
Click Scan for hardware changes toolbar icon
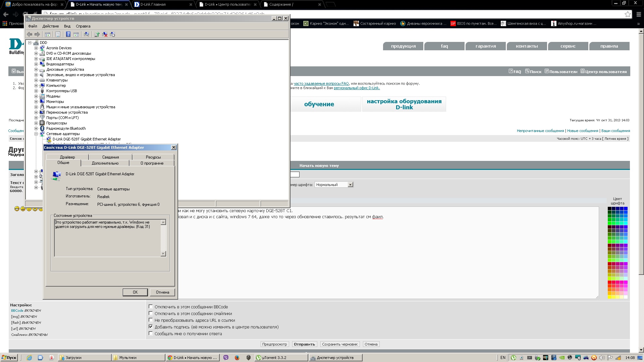tap(87, 34)
